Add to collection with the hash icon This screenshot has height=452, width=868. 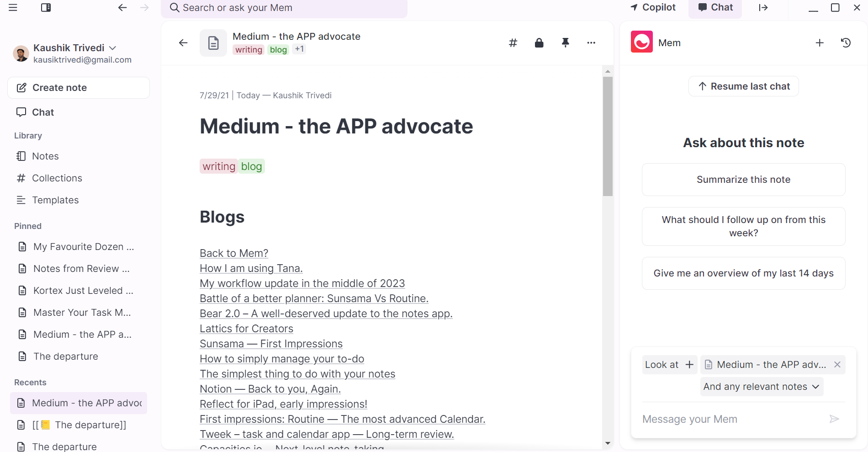pos(513,43)
